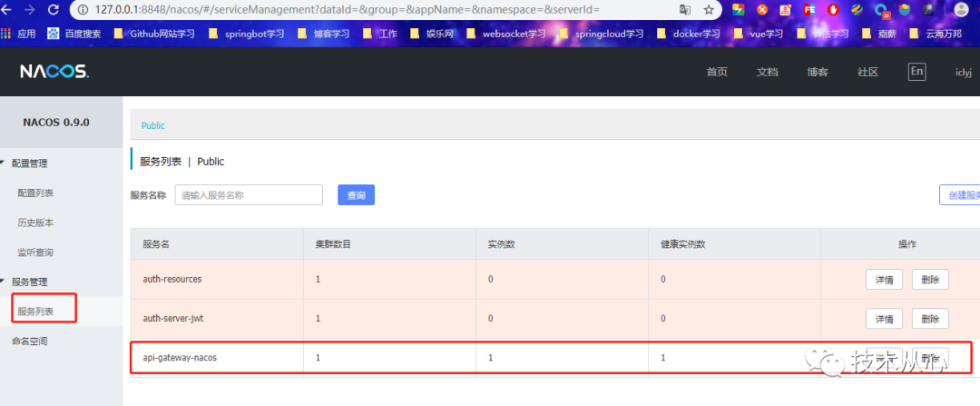Click 删除 for auth-server-jwt
The width and height of the screenshot is (980, 406).
click(930, 319)
